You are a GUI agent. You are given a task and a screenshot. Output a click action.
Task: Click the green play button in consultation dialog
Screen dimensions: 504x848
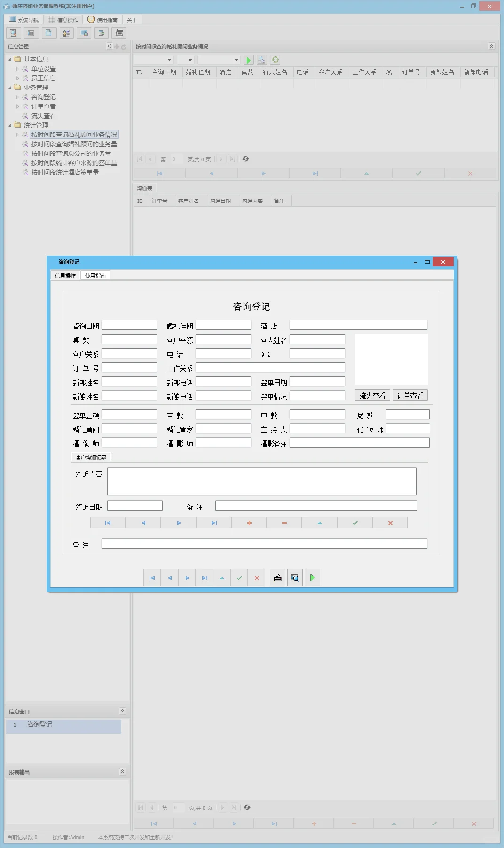pos(312,578)
